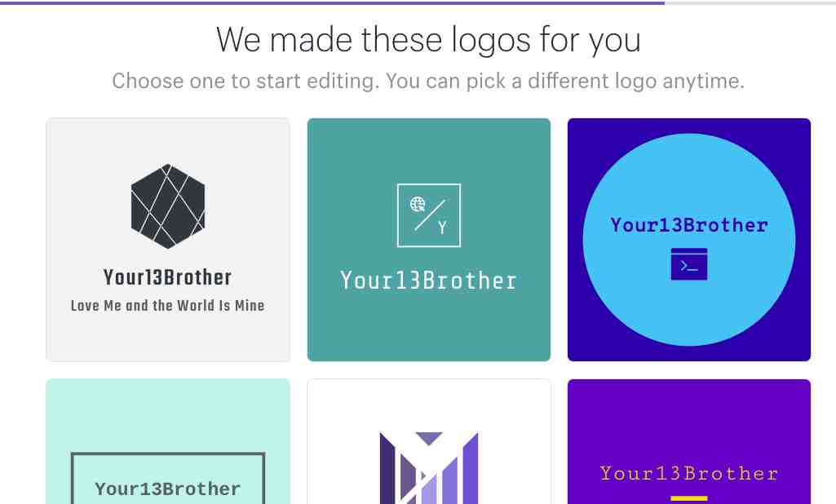Click the white Your13Brother text on teal card

click(x=429, y=281)
